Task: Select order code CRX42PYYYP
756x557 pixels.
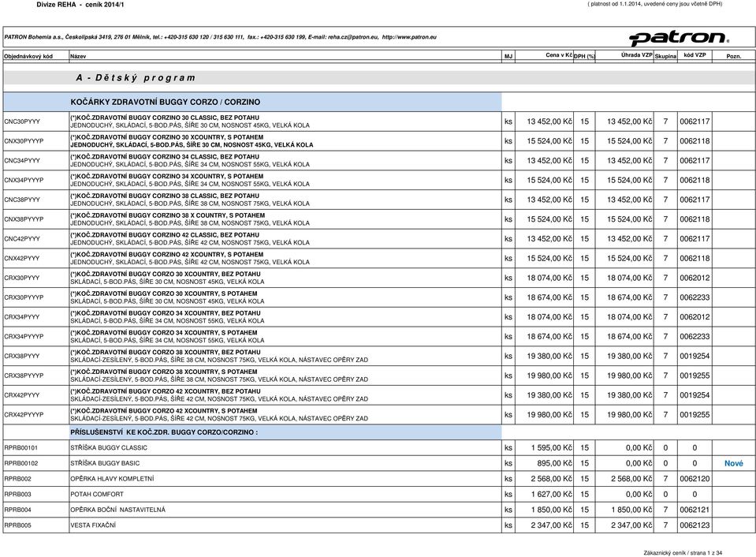Action: coord(24,415)
